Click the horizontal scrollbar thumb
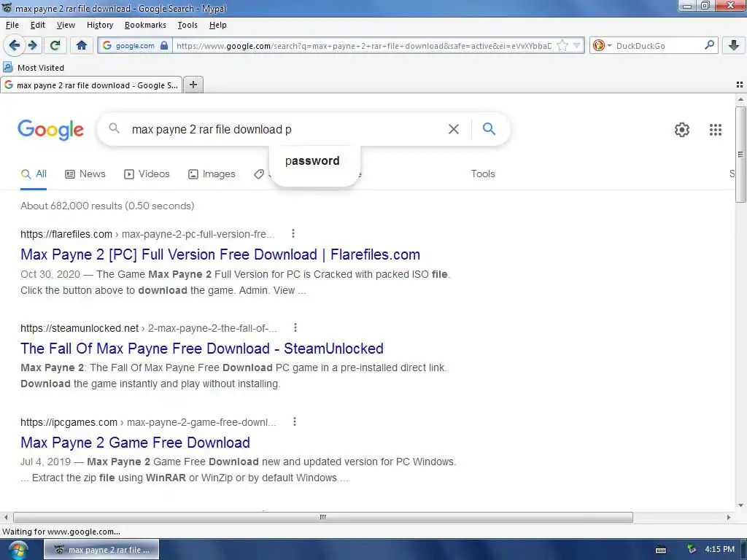Image resolution: width=747 pixels, height=560 pixels. 323,517
